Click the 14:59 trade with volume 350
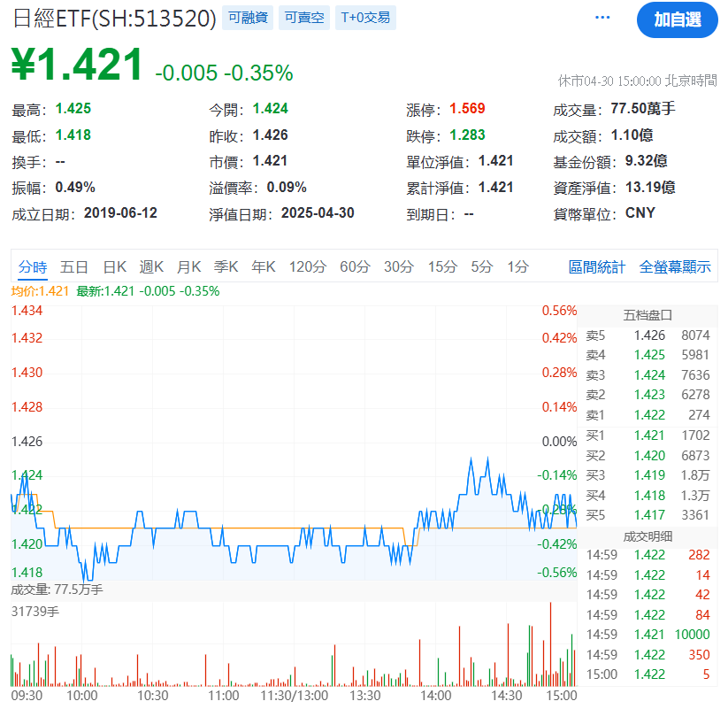 click(648, 655)
